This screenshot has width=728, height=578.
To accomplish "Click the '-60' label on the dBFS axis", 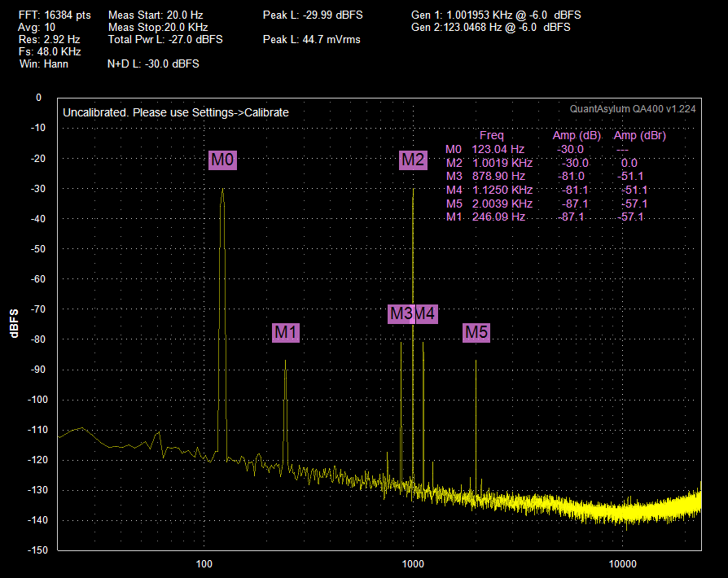I will [38, 278].
